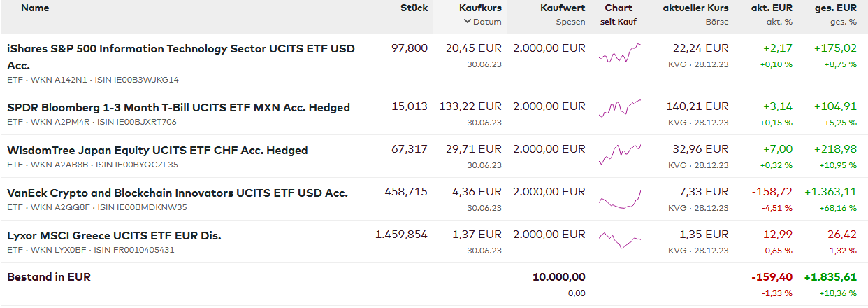Sort by aktueller Kurs column header
The width and height of the screenshot is (868, 308).
tap(695, 8)
